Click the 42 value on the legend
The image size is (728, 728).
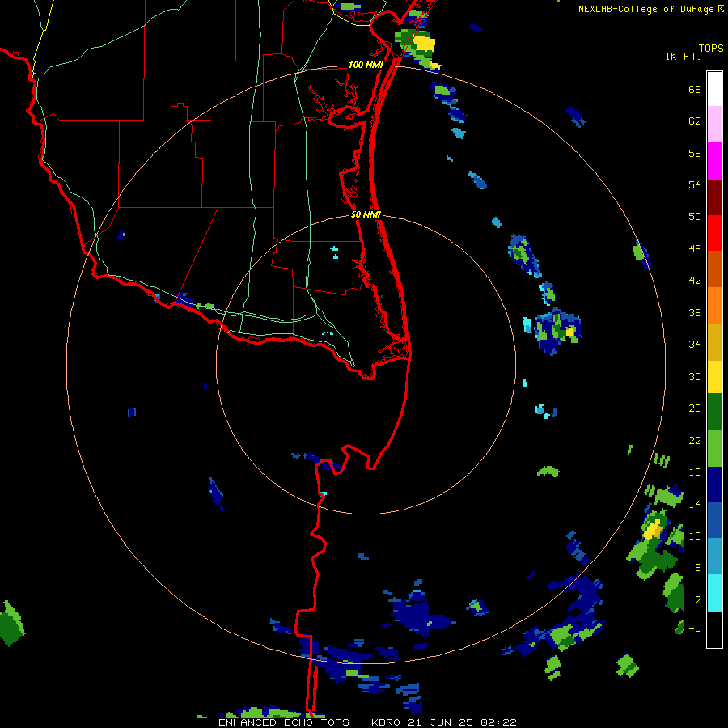tap(695, 281)
